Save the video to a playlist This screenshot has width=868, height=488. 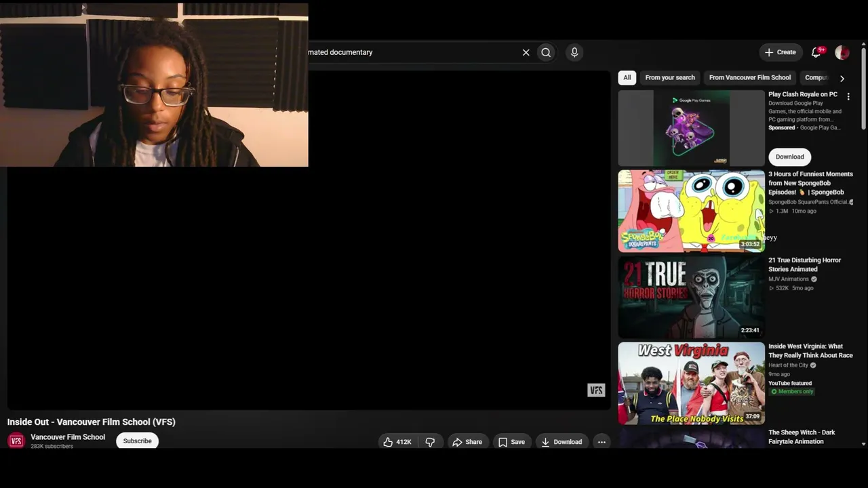[x=511, y=442]
